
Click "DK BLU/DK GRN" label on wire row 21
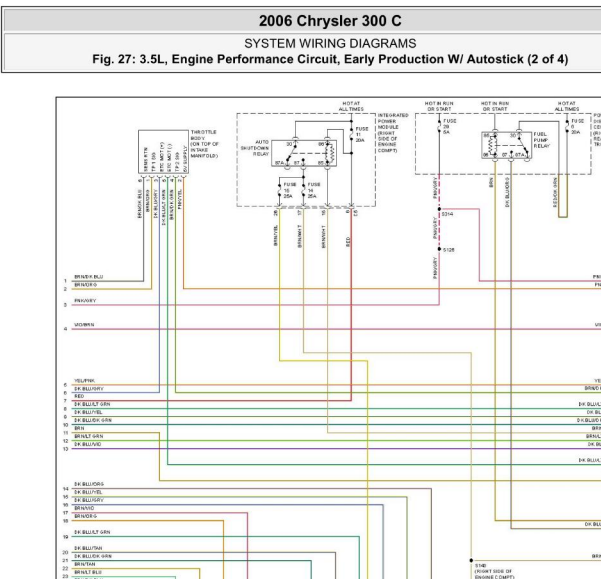click(x=93, y=556)
